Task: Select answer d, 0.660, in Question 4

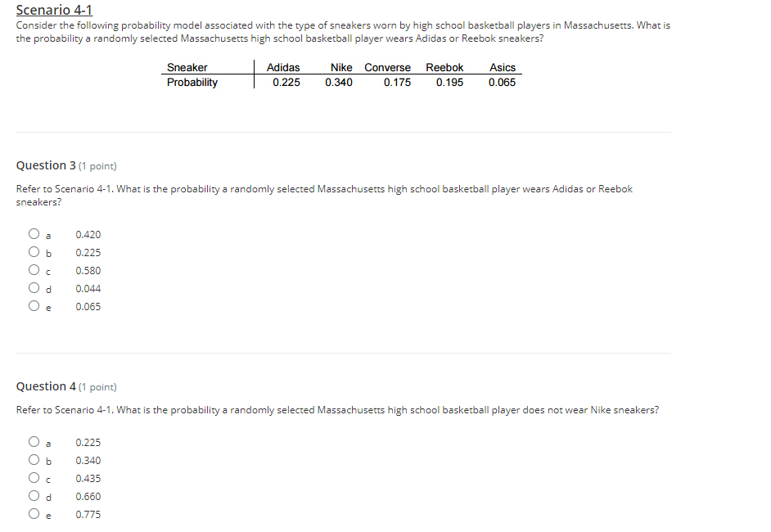Action: pos(34,495)
